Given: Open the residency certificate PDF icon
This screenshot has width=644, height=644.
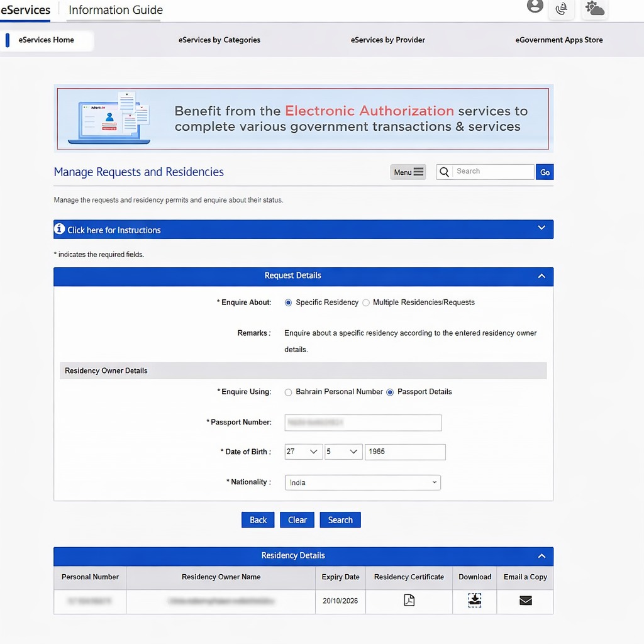Looking at the screenshot, I should pyautogui.click(x=409, y=601).
